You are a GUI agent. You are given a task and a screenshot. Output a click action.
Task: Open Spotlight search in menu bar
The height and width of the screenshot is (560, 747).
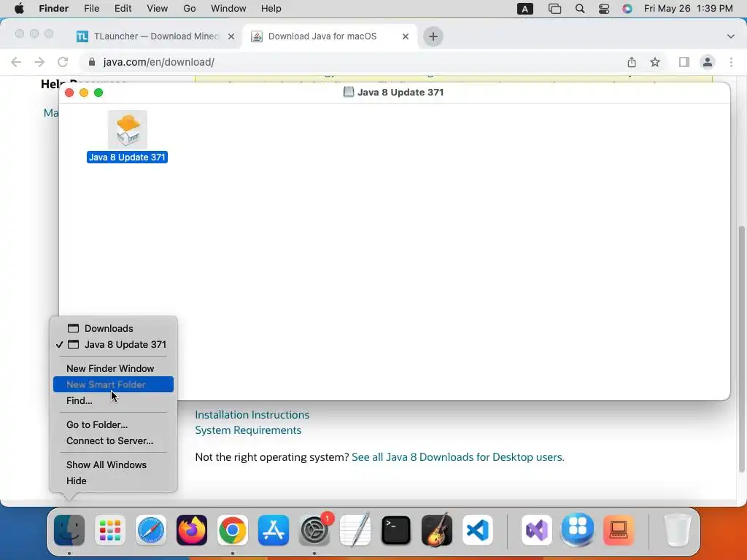pyautogui.click(x=580, y=9)
